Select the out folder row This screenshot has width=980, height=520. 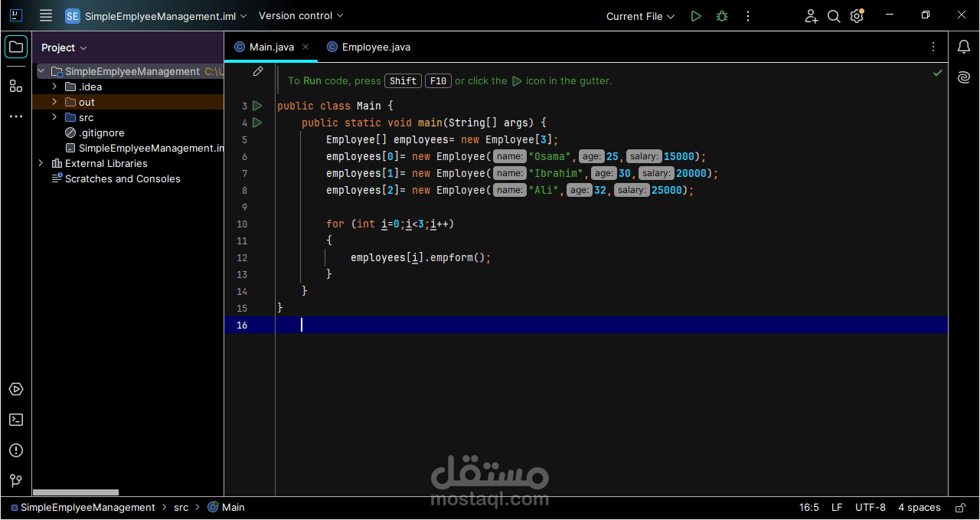(128, 102)
